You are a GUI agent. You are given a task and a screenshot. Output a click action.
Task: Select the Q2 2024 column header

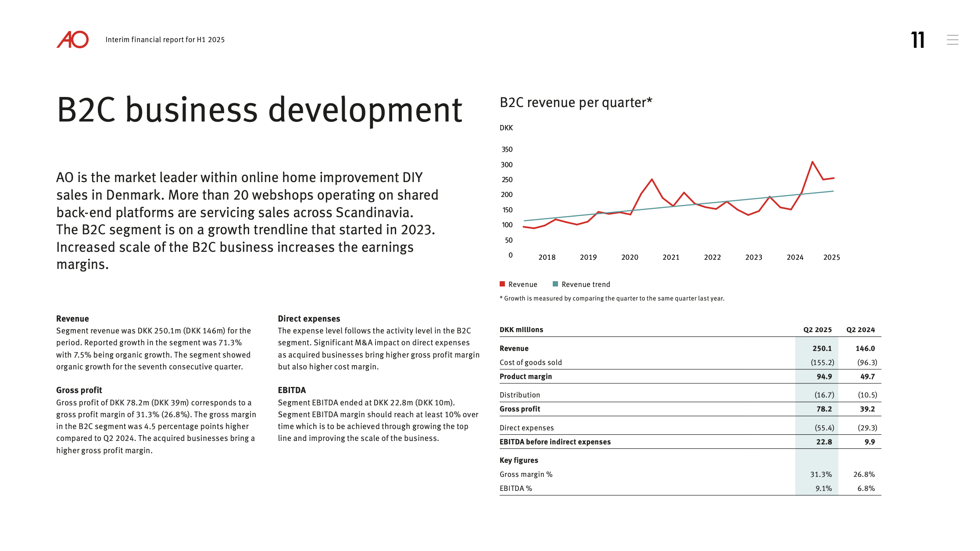point(860,329)
